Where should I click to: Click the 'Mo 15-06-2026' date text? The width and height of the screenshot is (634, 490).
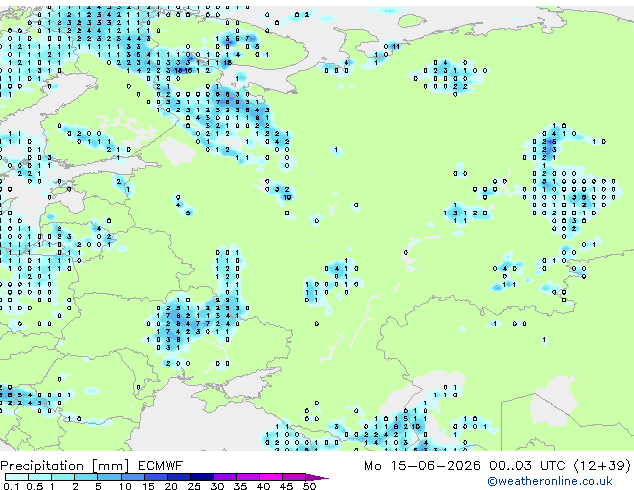[422, 466]
